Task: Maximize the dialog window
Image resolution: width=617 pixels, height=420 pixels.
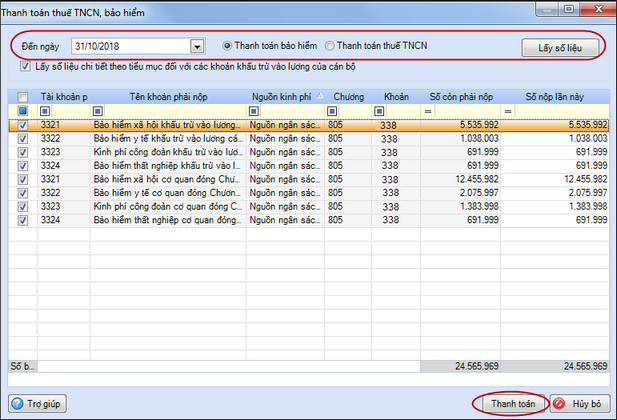Action: (x=569, y=9)
